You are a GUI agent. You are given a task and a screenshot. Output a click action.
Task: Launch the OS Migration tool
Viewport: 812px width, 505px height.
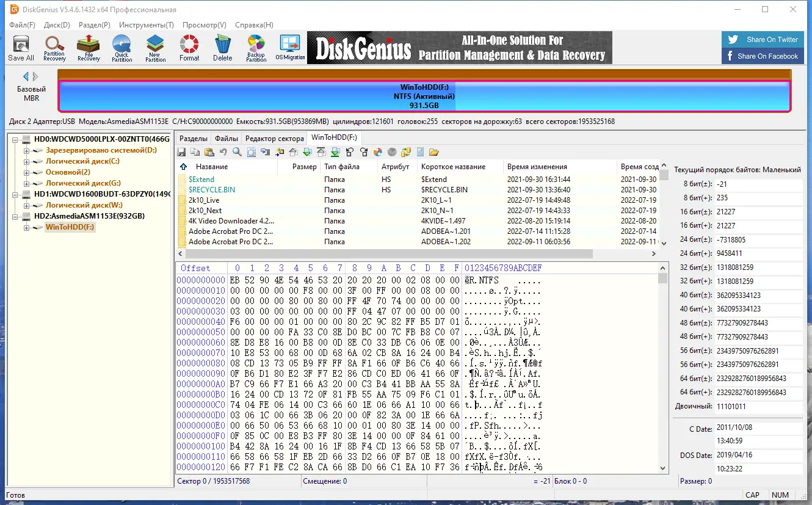(290, 48)
